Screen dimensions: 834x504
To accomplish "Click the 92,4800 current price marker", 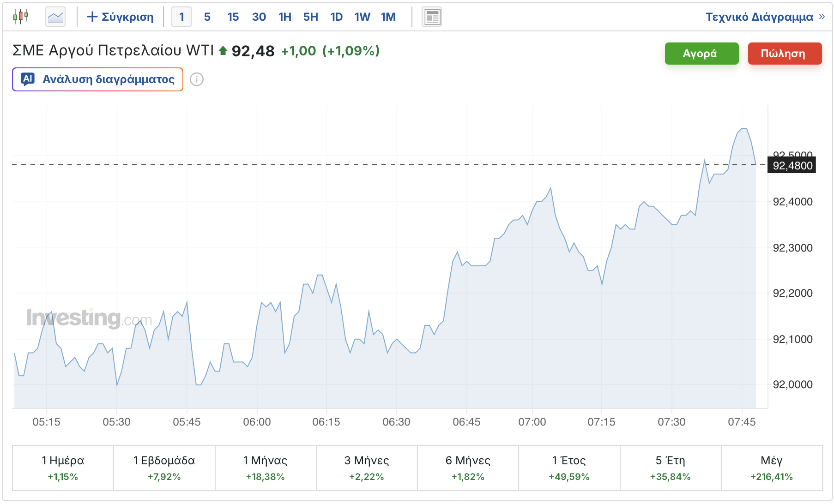I will pos(792,165).
